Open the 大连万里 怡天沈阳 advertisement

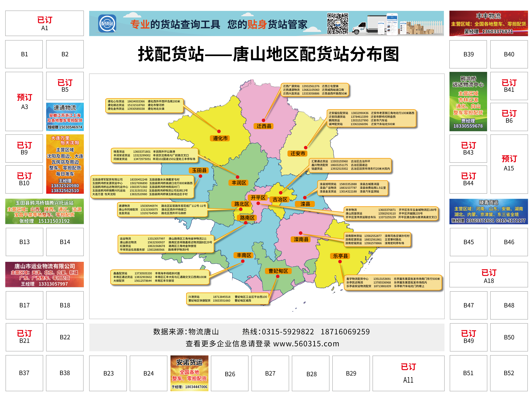[x=65, y=164]
